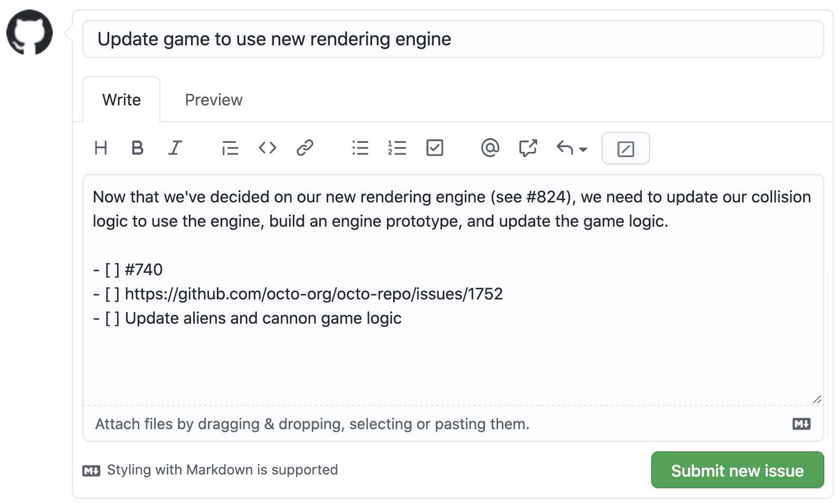
Task: Click the slash commands button
Action: (x=626, y=149)
